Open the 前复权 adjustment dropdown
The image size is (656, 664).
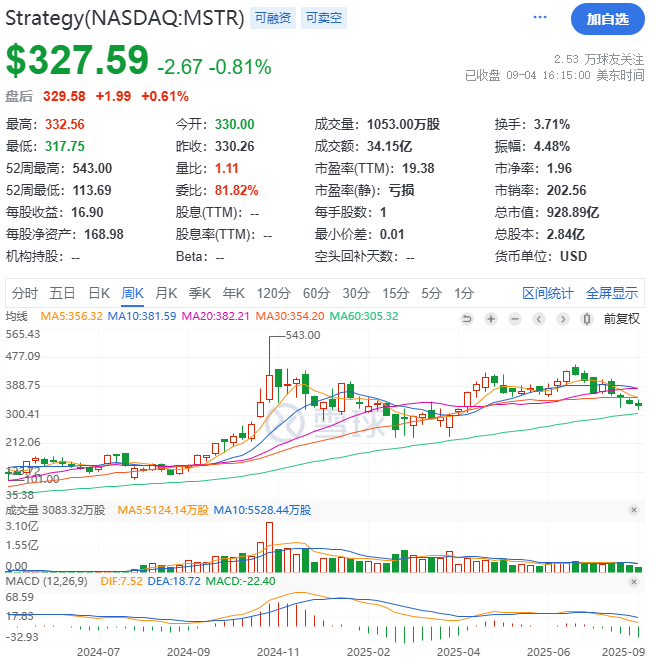[622, 318]
